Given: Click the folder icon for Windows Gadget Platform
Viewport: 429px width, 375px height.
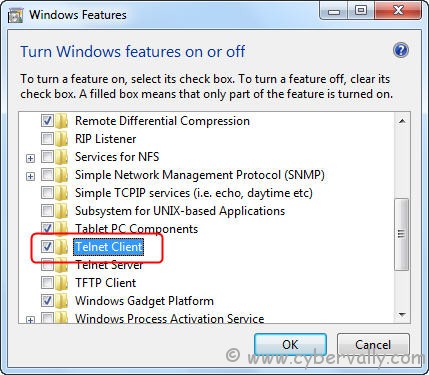Looking at the screenshot, I should tap(61, 301).
